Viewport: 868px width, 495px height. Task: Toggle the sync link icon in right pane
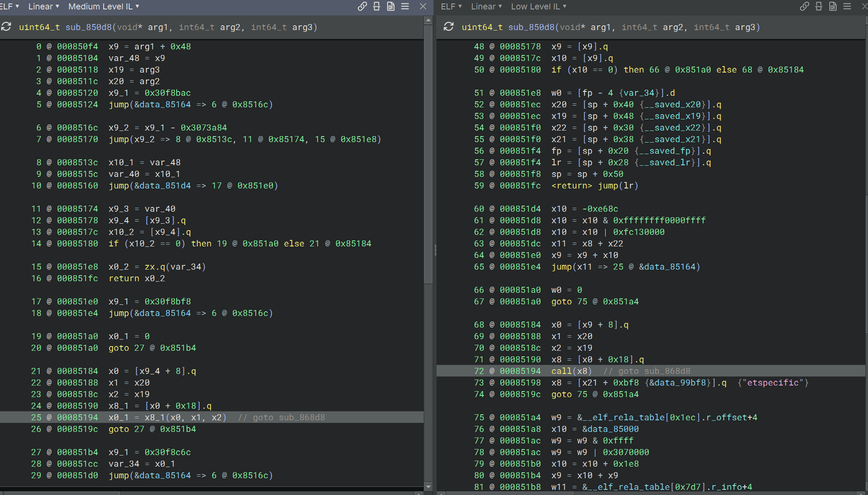pos(804,6)
